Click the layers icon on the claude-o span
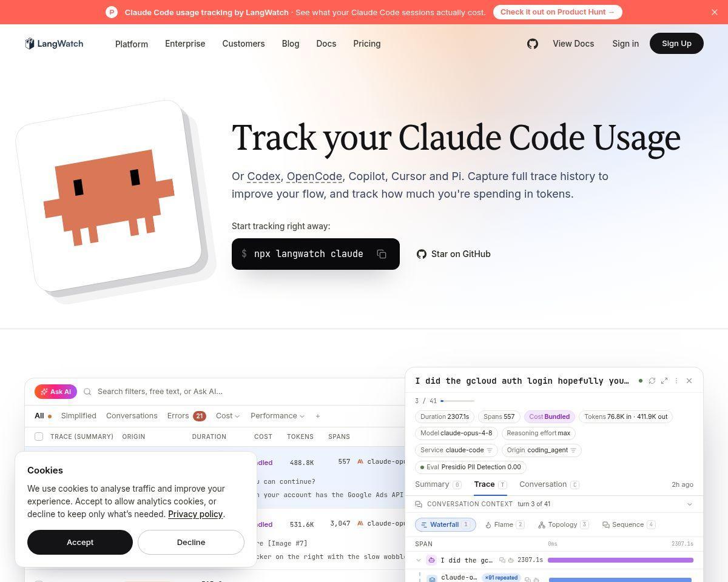The width and height of the screenshot is (728, 582). tap(432, 579)
